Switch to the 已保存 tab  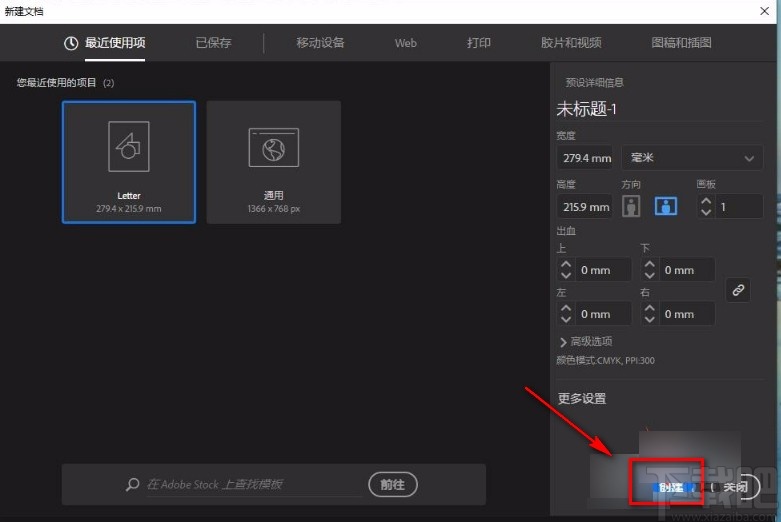213,43
